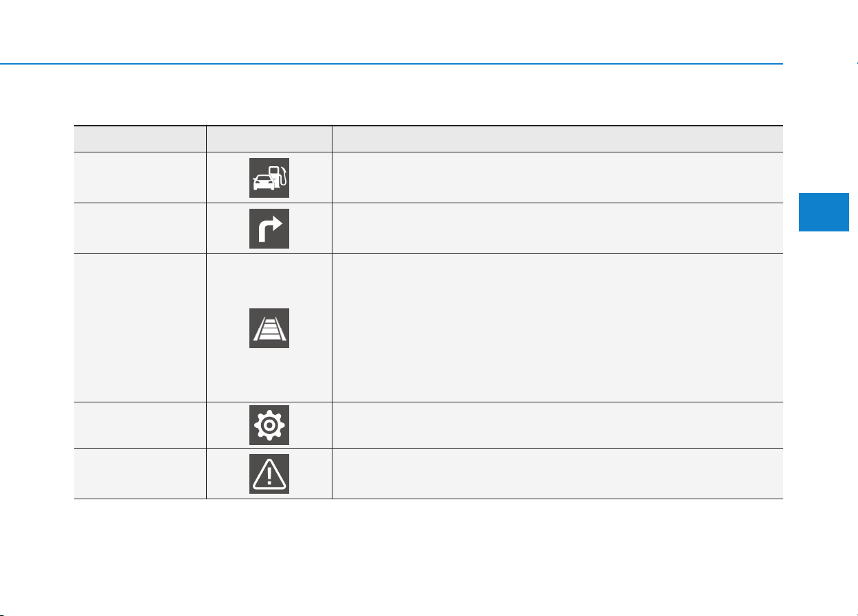Click the lane road lines icon
This screenshot has width=858, height=616.
(x=269, y=328)
